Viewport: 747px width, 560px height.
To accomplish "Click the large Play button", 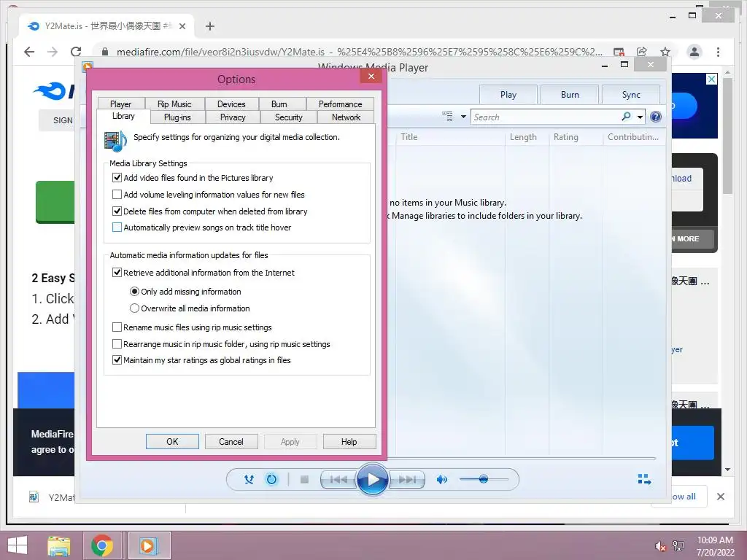I will click(x=372, y=480).
